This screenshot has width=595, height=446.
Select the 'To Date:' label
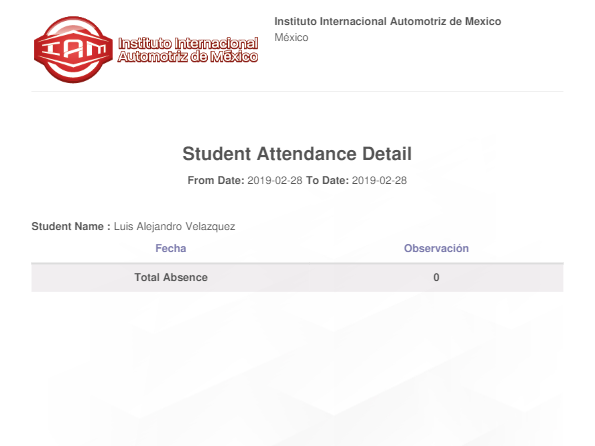pyautogui.click(x=327, y=180)
